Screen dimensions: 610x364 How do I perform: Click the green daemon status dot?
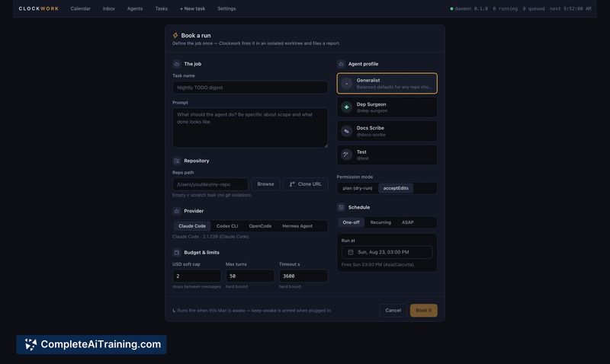click(x=451, y=8)
